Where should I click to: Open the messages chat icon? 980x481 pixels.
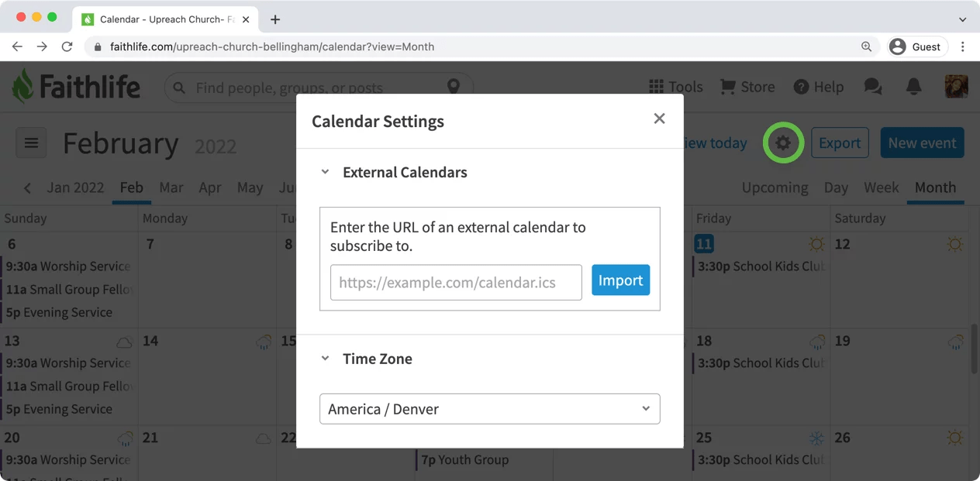coord(873,87)
